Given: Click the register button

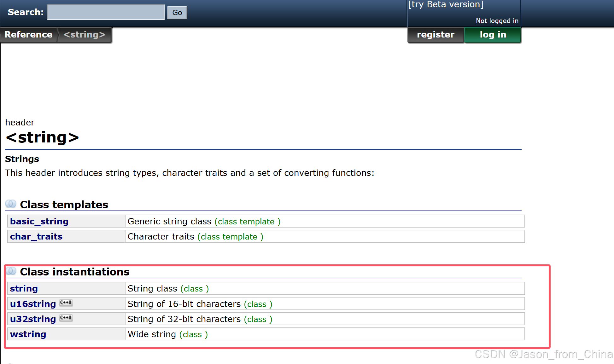Looking at the screenshot, I should coord(436,35).
